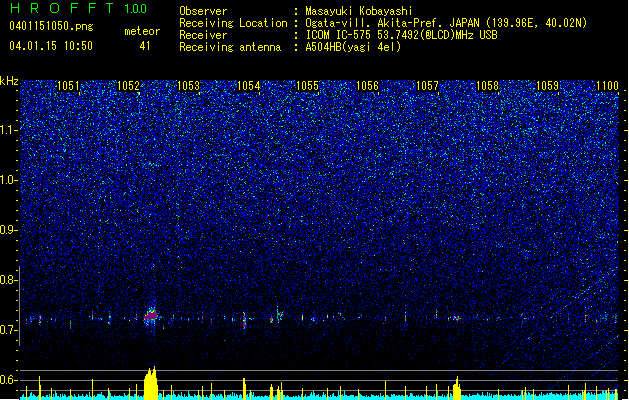
Task: Click the 1053 time marker
Action: click(188, 86)
